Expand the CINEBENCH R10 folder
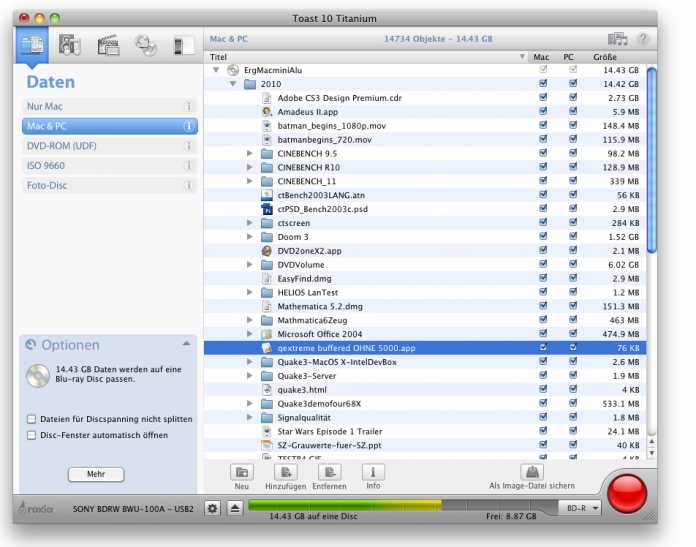Viewport: 696px width, 547px height. click(x=249, y=167)
